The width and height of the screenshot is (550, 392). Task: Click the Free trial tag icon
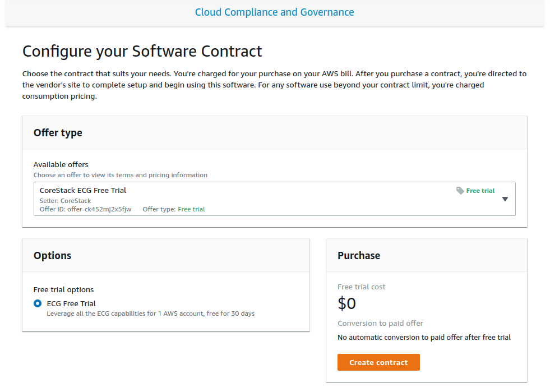pyautogui.click(x=460, y=191)
